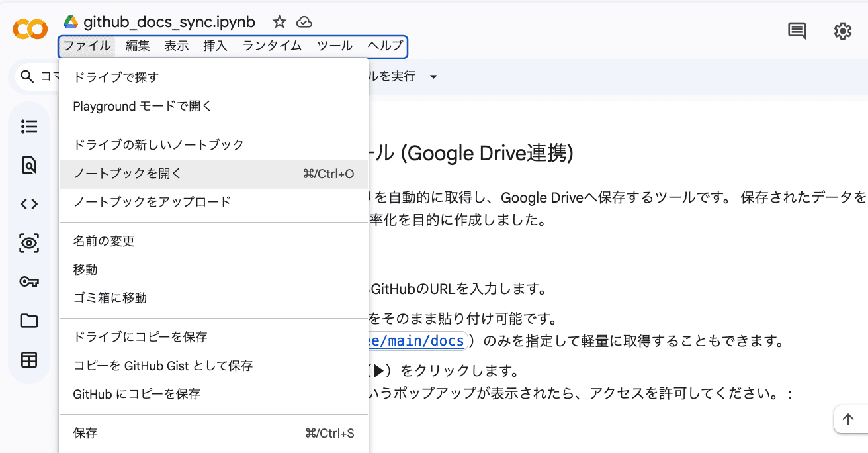Open the Files panel in the sidebar

29,321
